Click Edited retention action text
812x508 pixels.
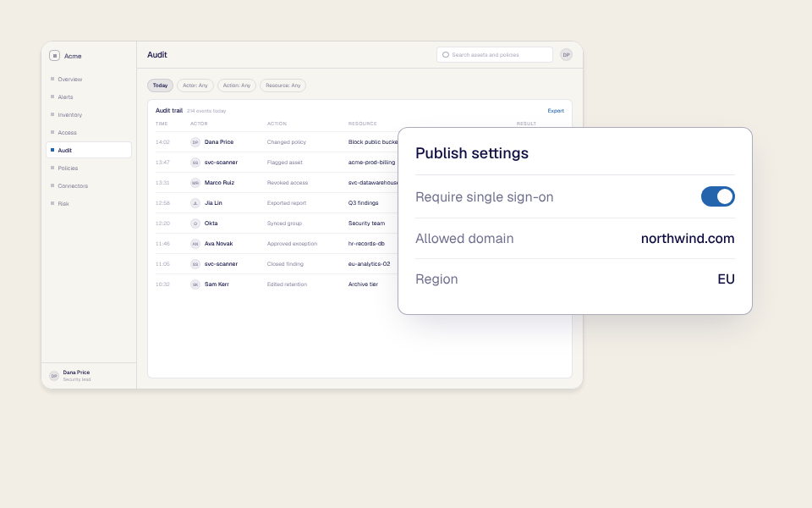click(x=287, y=284)
